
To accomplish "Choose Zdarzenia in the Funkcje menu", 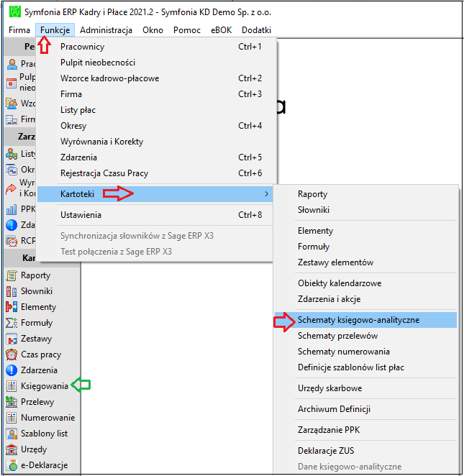I will (157, 157).
